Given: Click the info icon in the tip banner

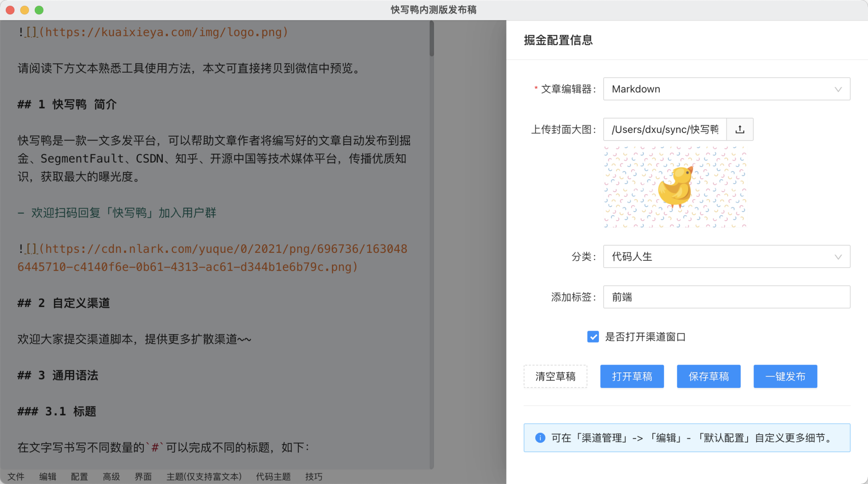Looking at the screenshot, I should coord(540,438).
